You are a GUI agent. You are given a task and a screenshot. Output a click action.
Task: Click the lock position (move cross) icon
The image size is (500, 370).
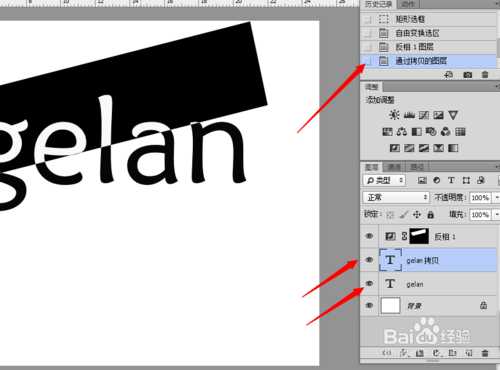pos(417,214)
